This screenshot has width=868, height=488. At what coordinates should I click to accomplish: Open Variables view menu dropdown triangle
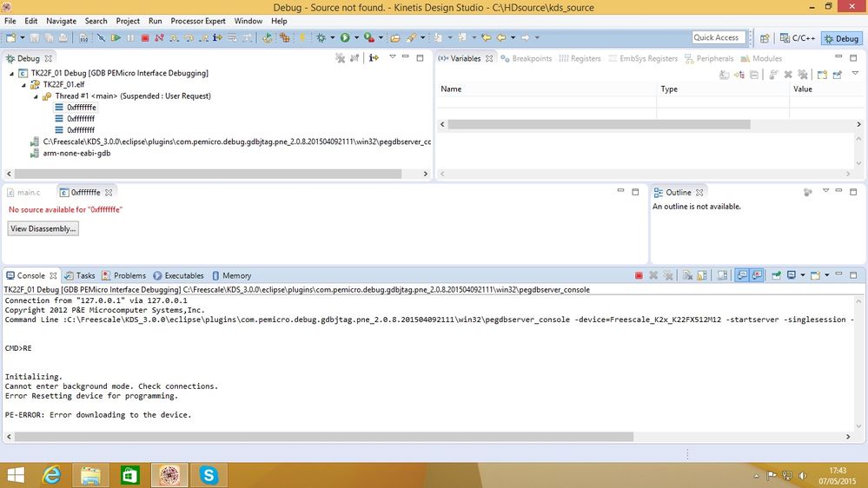click(x=855, y=73)
